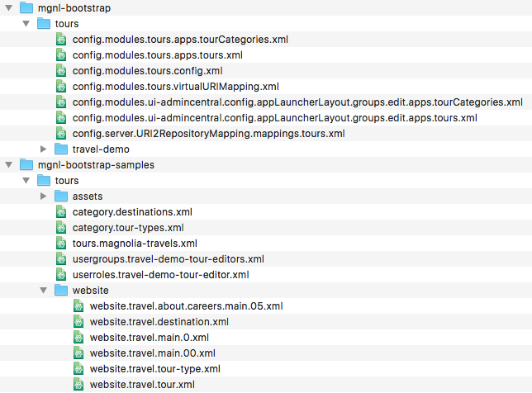The height and width of the screenshot is (393, 532).
Task: Click XML icon of website.travel.about.careers.main.05.xml
Action: pyautogui.click(x=78, y=305)
